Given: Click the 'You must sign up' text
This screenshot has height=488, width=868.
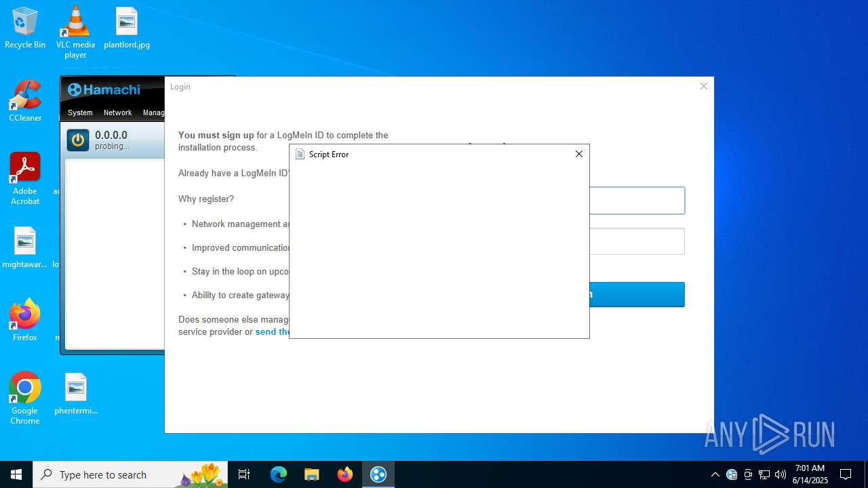Looking at the screenshot, I should click(216, 135).
